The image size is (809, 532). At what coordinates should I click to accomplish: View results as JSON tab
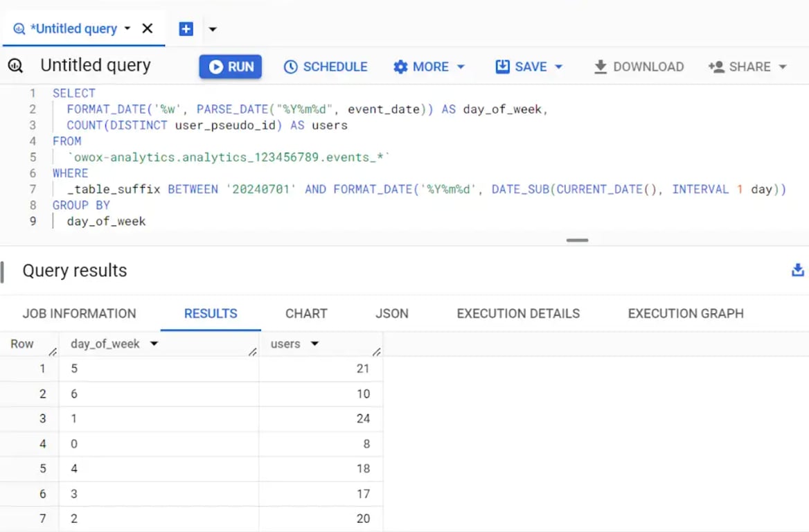pyautogui.click(x=392, y=313)
